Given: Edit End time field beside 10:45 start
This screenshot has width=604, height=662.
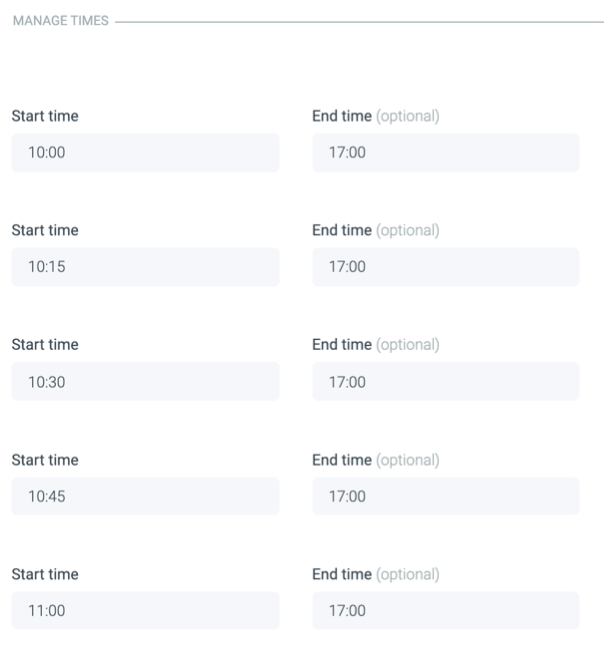Looking at the screenshot, I should click(x=445, y=496).
